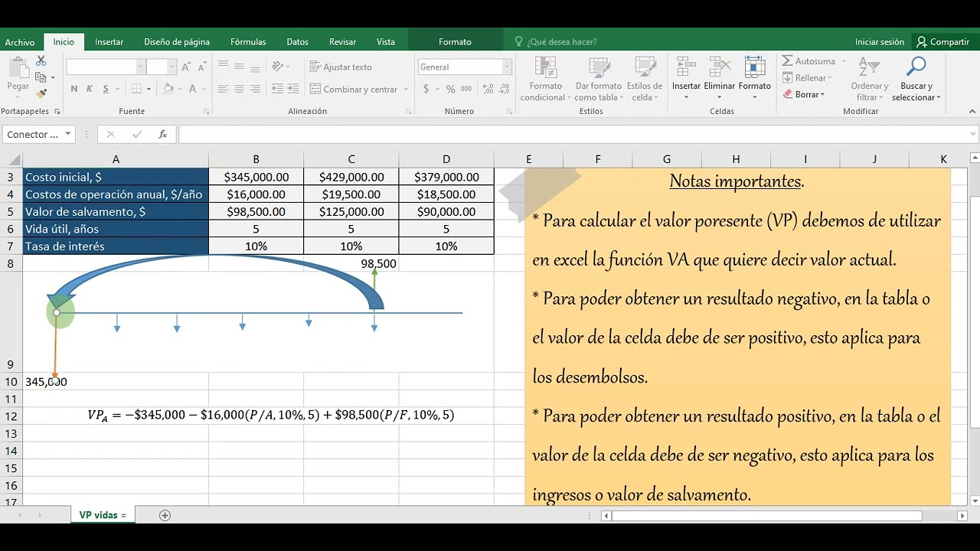Align cell text to the left
The width and height of the screenshot is (980, 551).
point(224,90)
